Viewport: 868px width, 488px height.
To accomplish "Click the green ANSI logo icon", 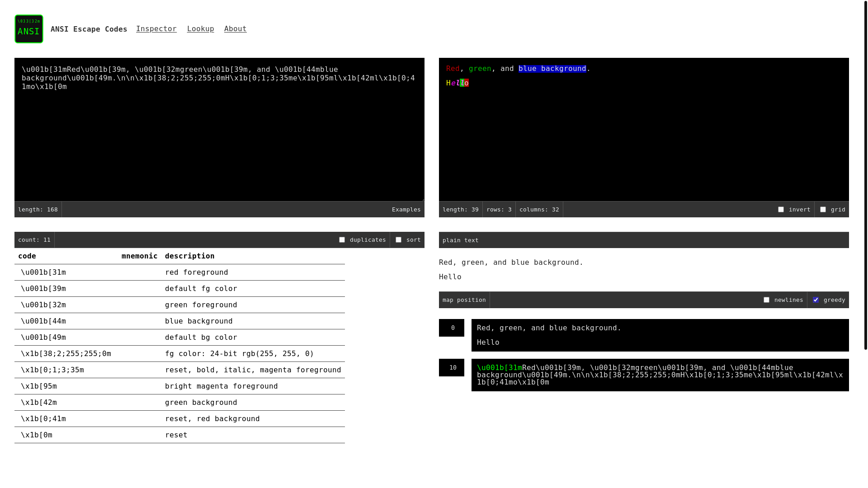I will [29, 29].
